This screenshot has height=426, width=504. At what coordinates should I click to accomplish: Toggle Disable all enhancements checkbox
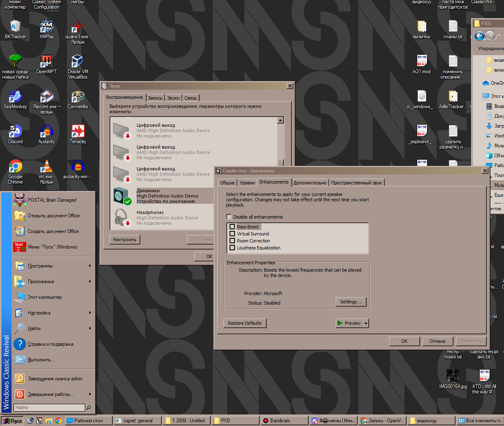pos(229,217)
